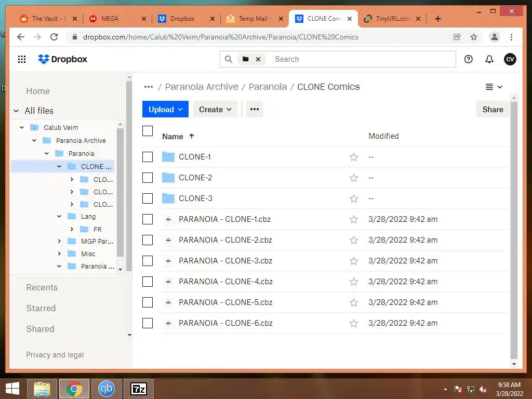Viewport: 532px width, 399px height.
Task: Check the CLONE-1 folder checkbox
Action: pyautogui.click(x=148, y=157)
